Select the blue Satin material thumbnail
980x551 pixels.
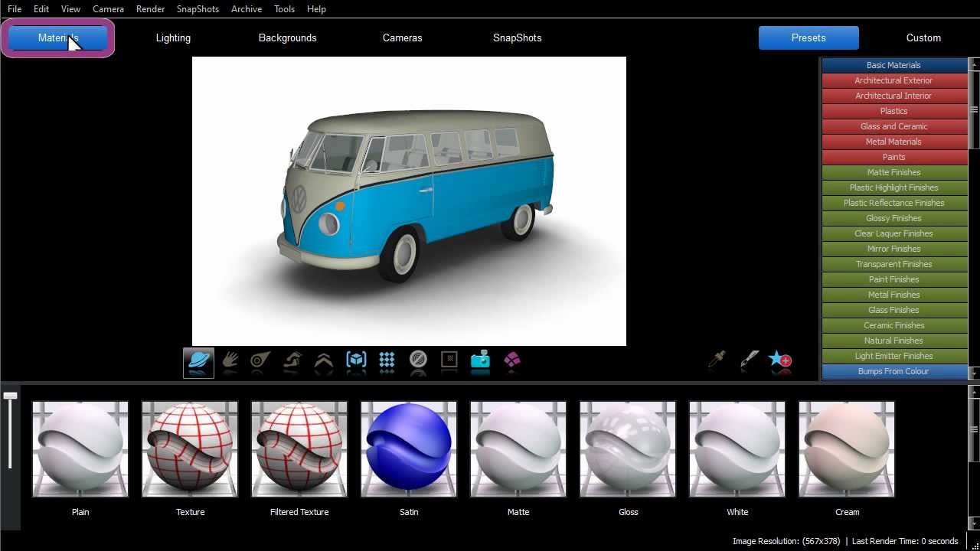click(409, 449)
